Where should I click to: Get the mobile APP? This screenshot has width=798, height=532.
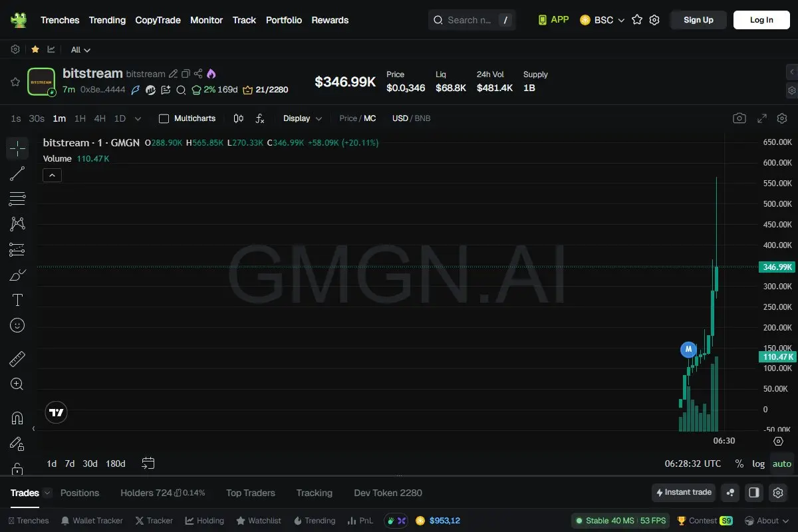[x=553, y=20]
